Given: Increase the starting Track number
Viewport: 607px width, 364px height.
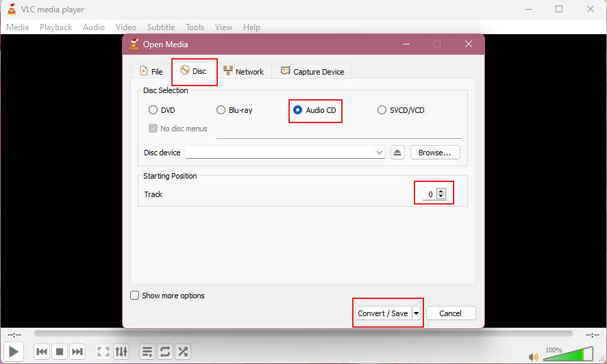Looking at the screenshot, I should tap(441, 191).
